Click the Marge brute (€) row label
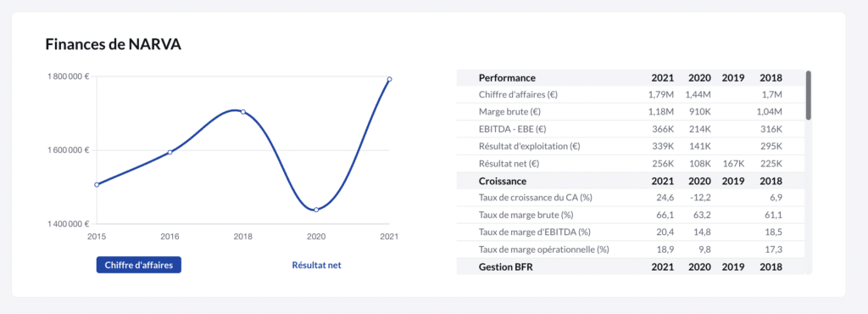 tap(509, 112)
